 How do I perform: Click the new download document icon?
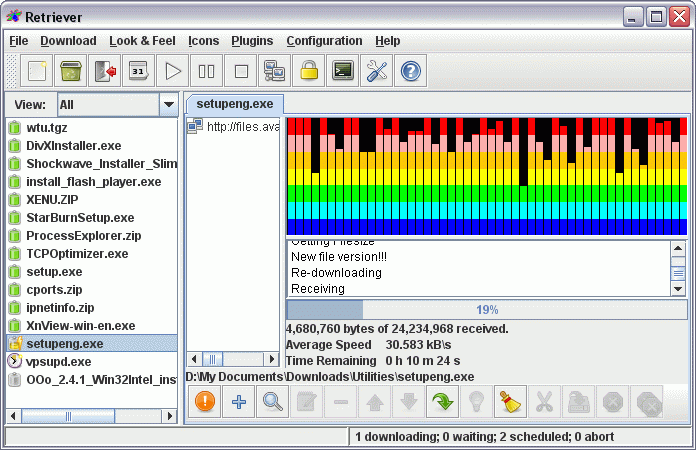[x=38, y=71]
